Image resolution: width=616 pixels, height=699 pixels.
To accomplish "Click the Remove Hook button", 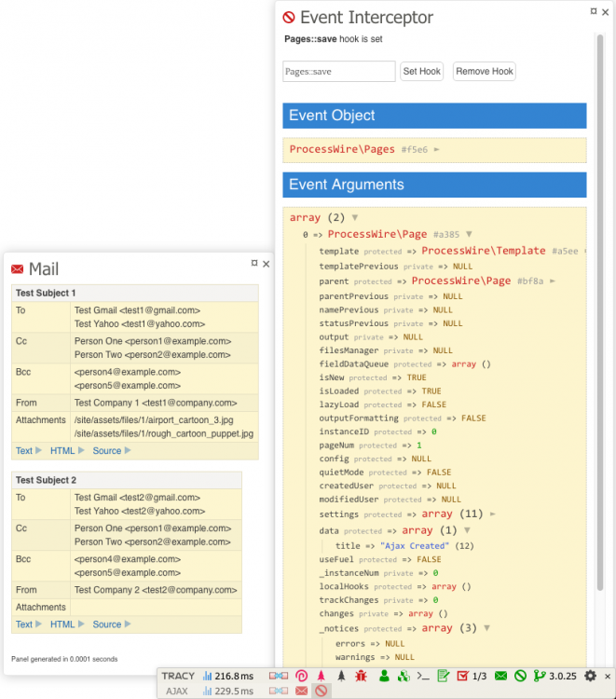I will pyautogui.click(x=485, y=72).
